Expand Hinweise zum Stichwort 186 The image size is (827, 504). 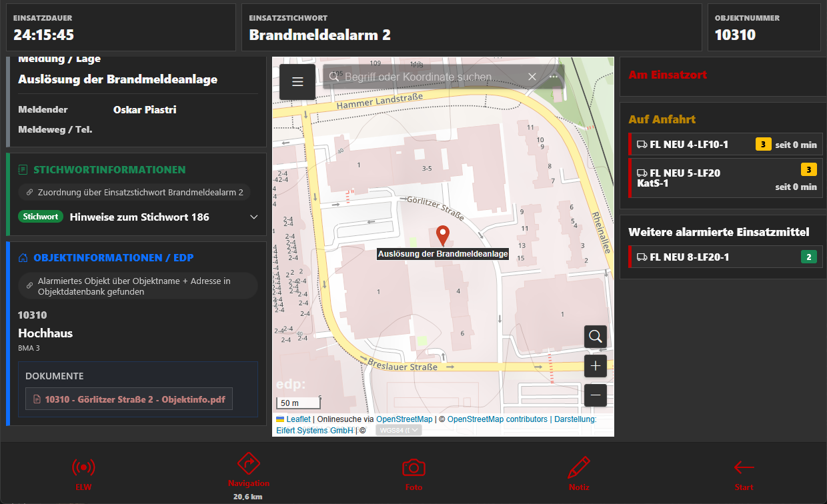point(253,217)
